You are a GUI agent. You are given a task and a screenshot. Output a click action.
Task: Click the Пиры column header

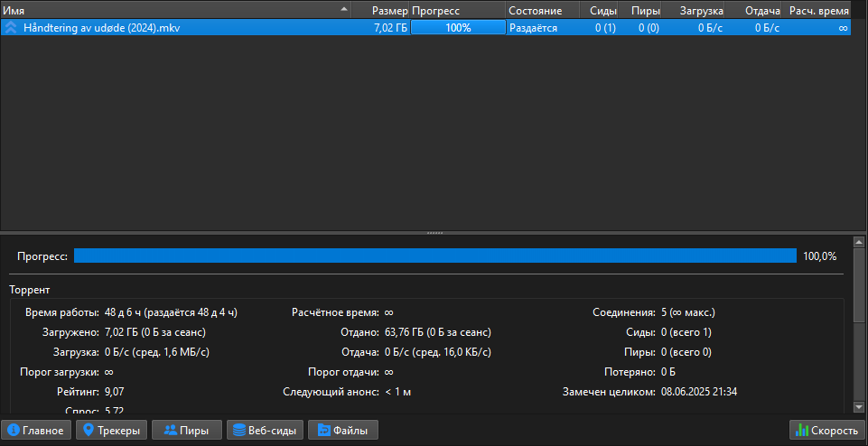click(639, 11)
